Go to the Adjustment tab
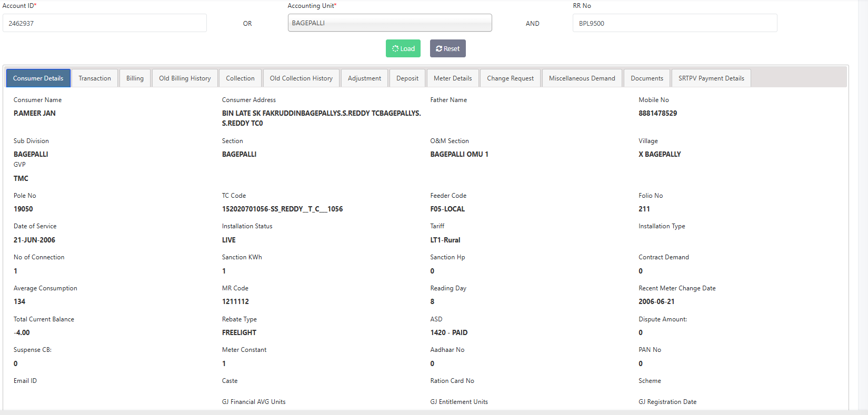 coord(364,78)
